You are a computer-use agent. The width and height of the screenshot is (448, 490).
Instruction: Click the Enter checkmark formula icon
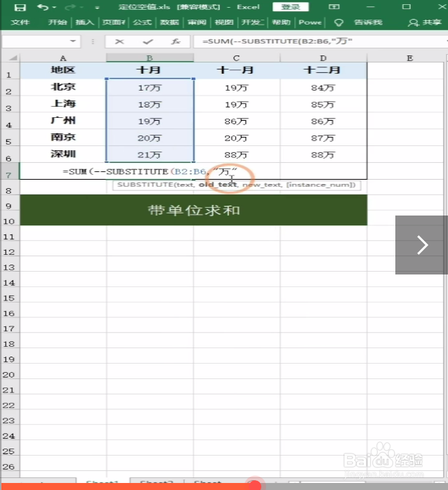pos(147,41)
